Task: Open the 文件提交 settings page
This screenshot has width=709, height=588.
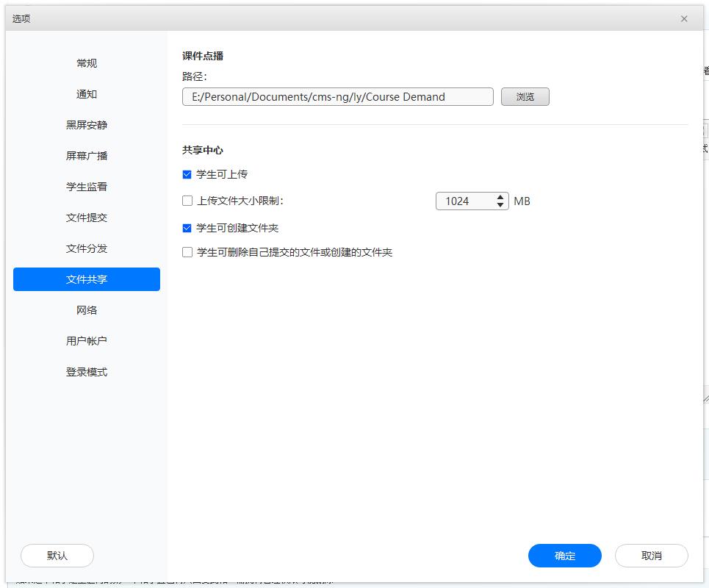Action: pyautogui.click(x=86, y=217)
